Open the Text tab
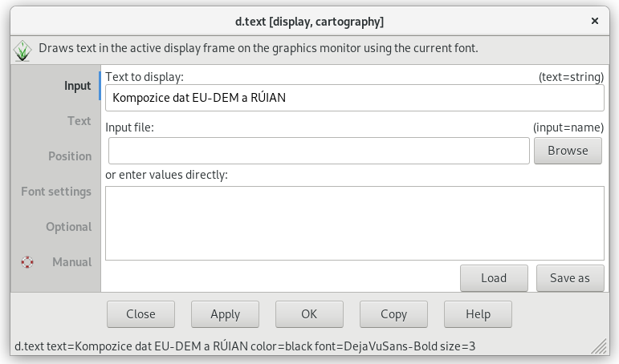The width and height of the screenshot is (619, 364). coord(79,121)
